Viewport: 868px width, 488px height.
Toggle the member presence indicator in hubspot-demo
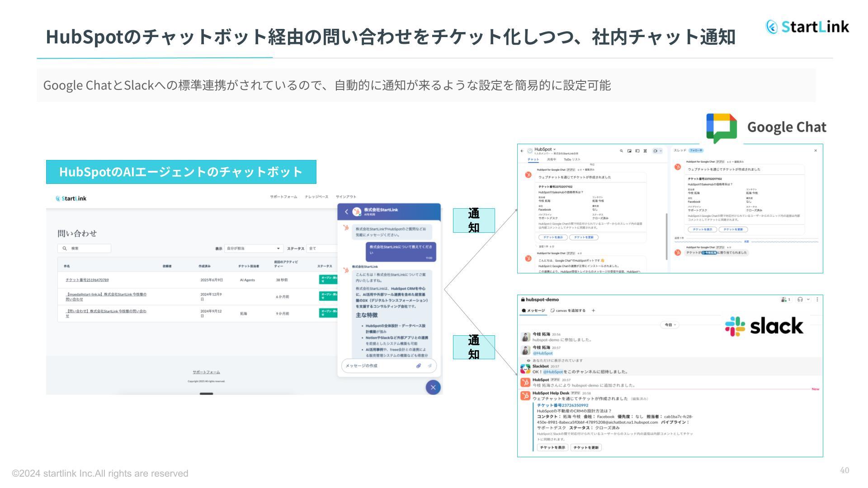[x=783, y=300]
